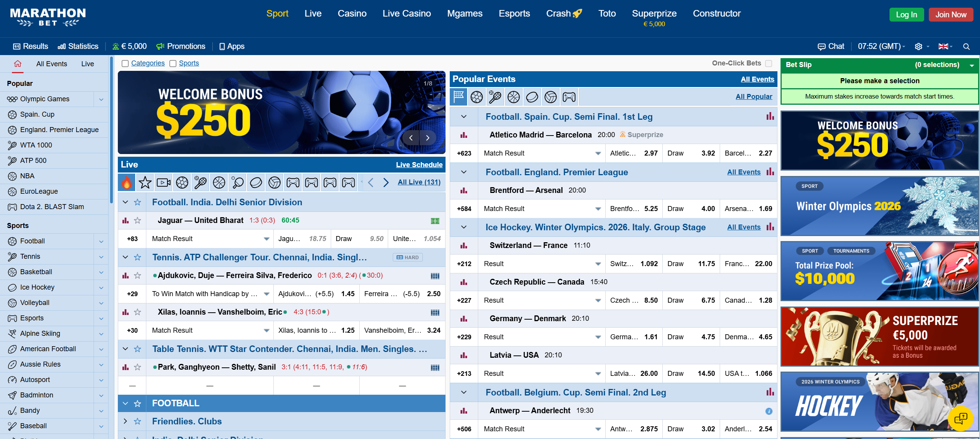980x439 pixels.
Task: Select the video stream filter icon
Action: [x=163, y=183]
